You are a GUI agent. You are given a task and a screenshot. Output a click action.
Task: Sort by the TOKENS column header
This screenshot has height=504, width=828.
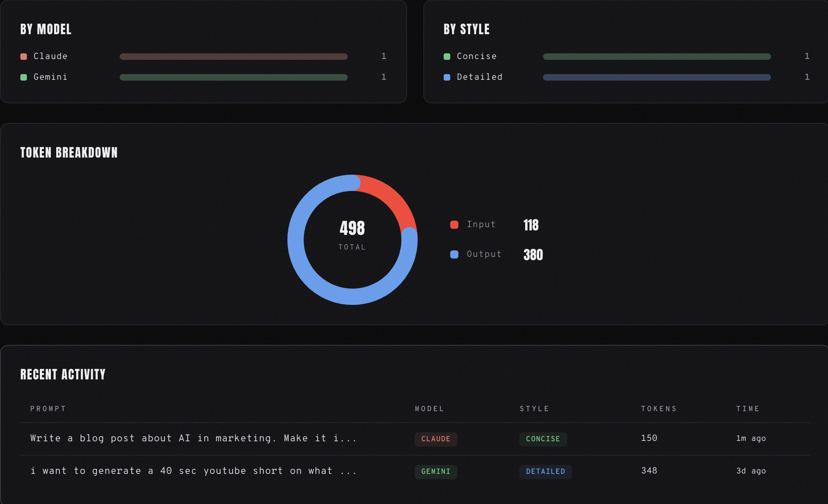659,409
